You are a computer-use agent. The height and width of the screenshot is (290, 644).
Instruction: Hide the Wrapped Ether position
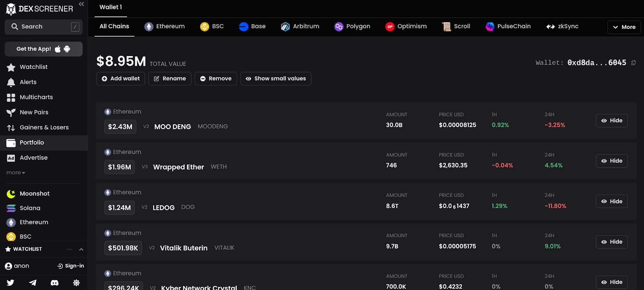(x=612, y=161)
